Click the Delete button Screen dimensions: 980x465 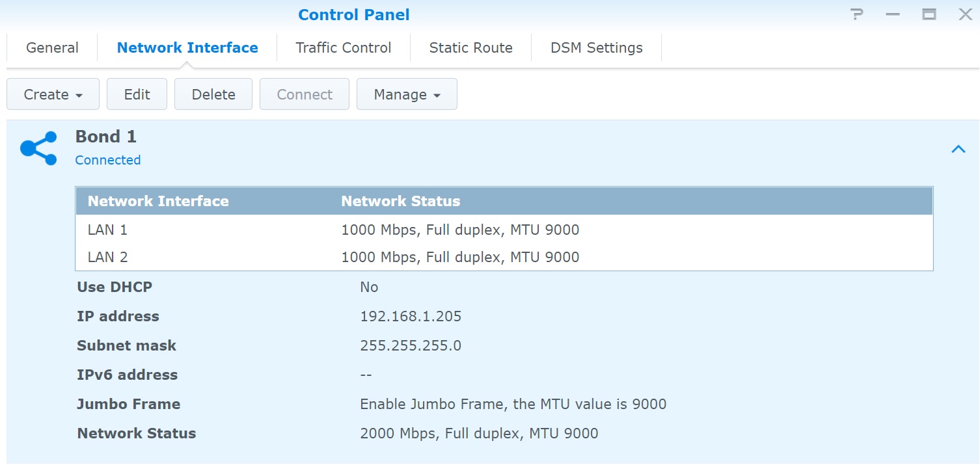(213, 94)
